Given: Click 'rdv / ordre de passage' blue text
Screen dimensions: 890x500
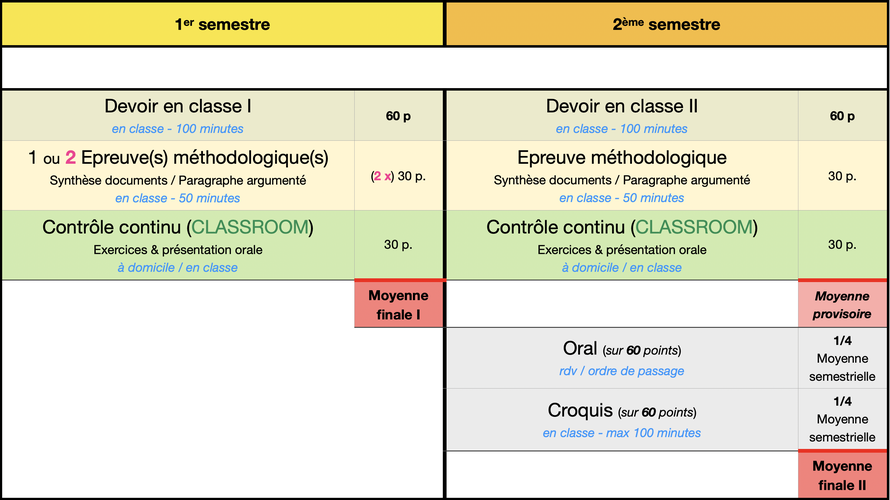Looking at the screenshot, I should tap(622, 371).
